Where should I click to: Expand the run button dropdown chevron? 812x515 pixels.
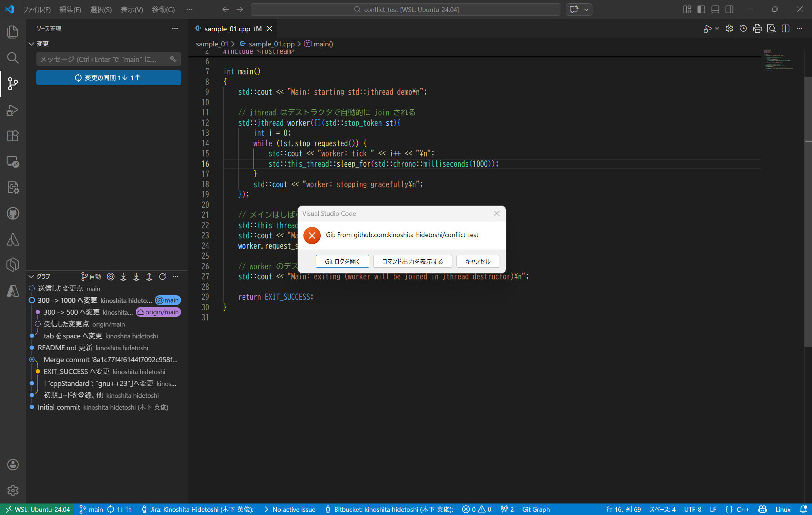[718, 28]
